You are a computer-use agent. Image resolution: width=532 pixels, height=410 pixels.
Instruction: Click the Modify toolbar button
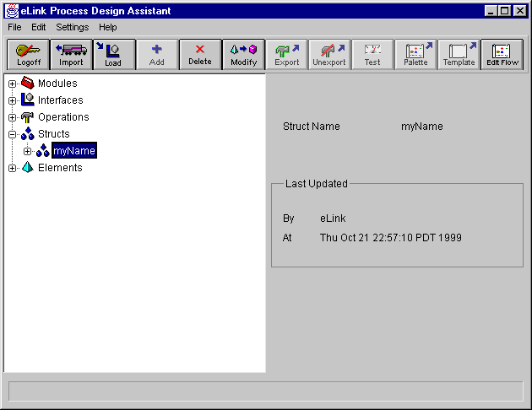pos(243,55)
